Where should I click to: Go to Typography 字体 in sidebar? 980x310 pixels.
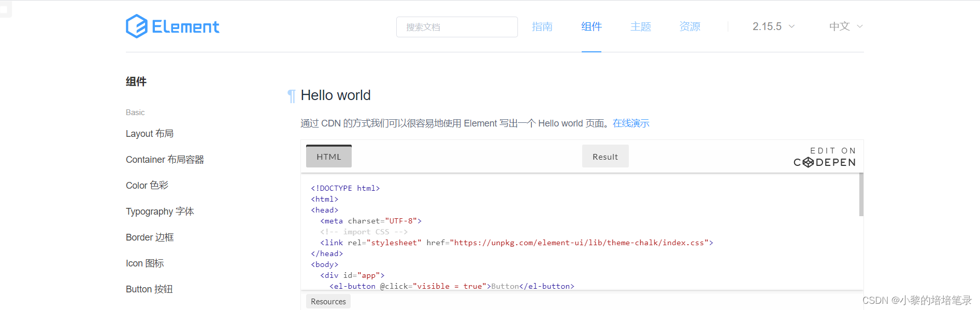tap(160, 212)
